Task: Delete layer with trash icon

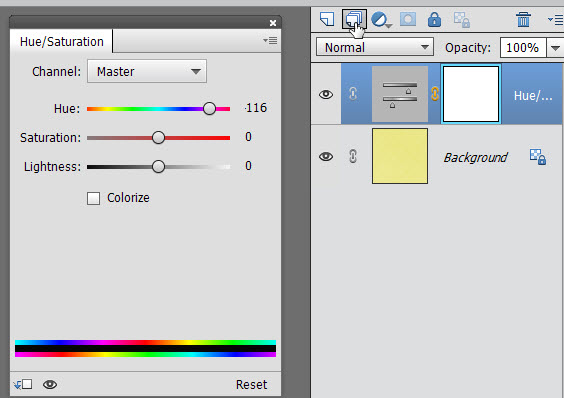Action: point(523,19)
